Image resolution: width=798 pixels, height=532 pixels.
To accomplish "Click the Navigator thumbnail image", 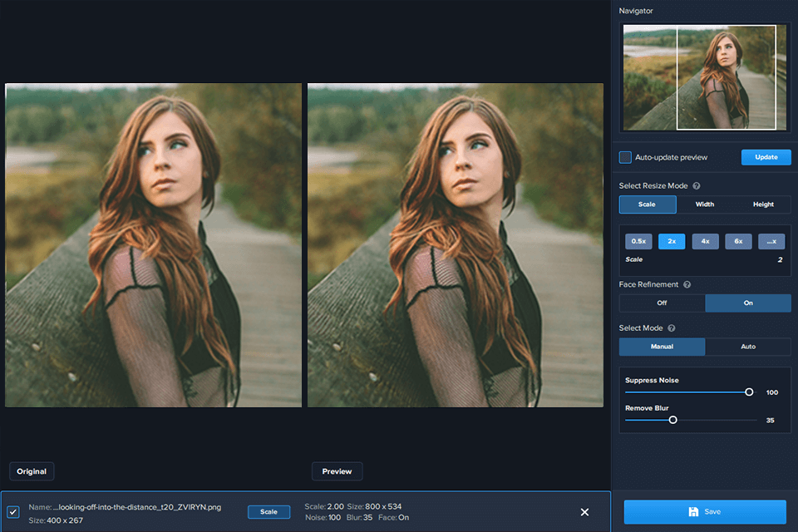I will tap(704, 77).
